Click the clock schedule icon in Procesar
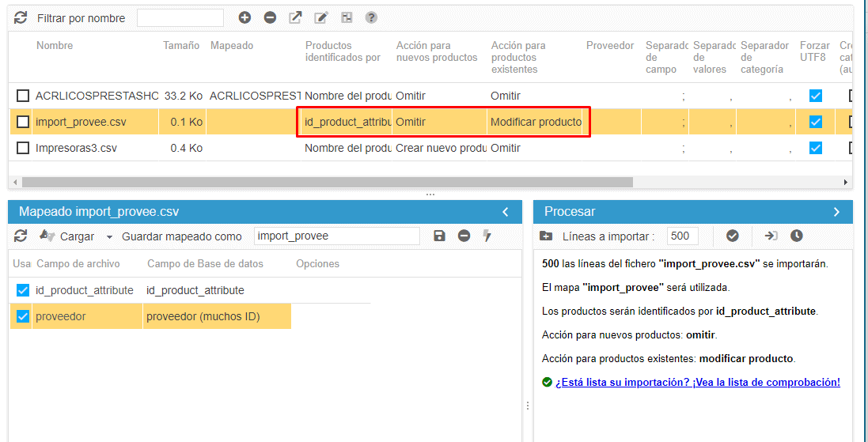868x442 pixels. pyautogui.click(x=796, y=236)
